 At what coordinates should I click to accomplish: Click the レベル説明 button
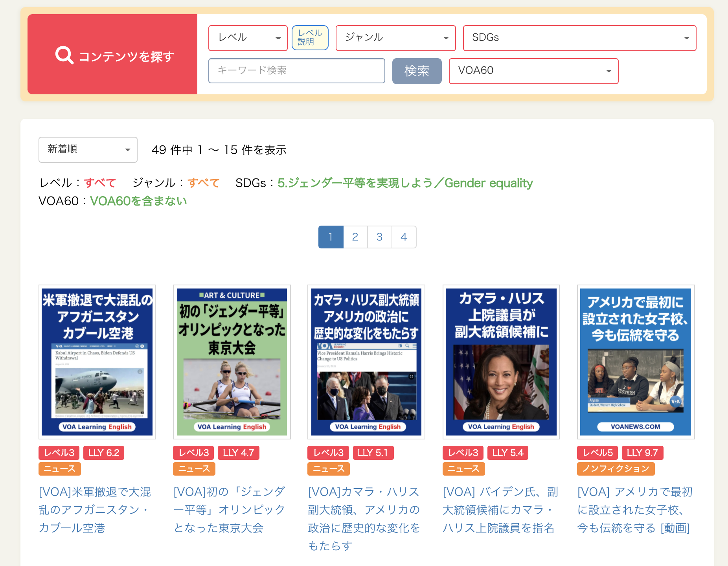tap(310, 38)
